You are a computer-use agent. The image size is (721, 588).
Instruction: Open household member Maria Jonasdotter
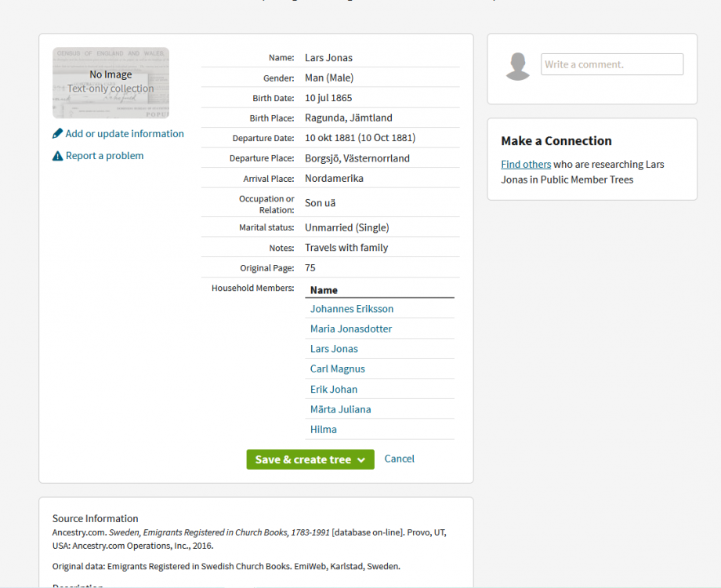[351, 329]
